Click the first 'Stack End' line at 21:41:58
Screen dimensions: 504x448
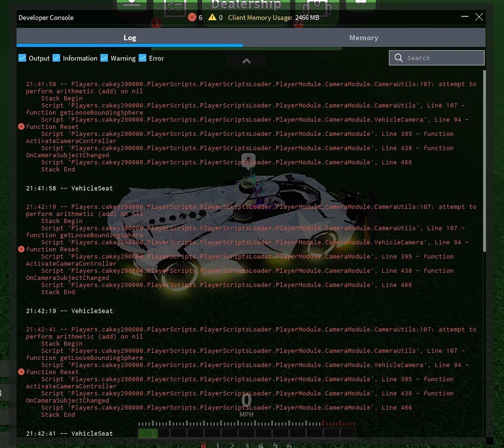(58, 169)
